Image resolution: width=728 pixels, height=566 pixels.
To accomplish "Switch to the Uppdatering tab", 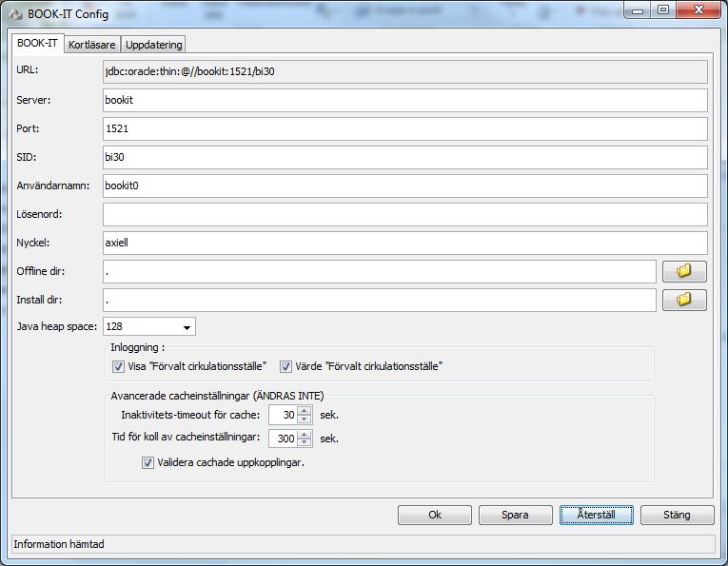I will pyautogui.click(x=153, y=45).
